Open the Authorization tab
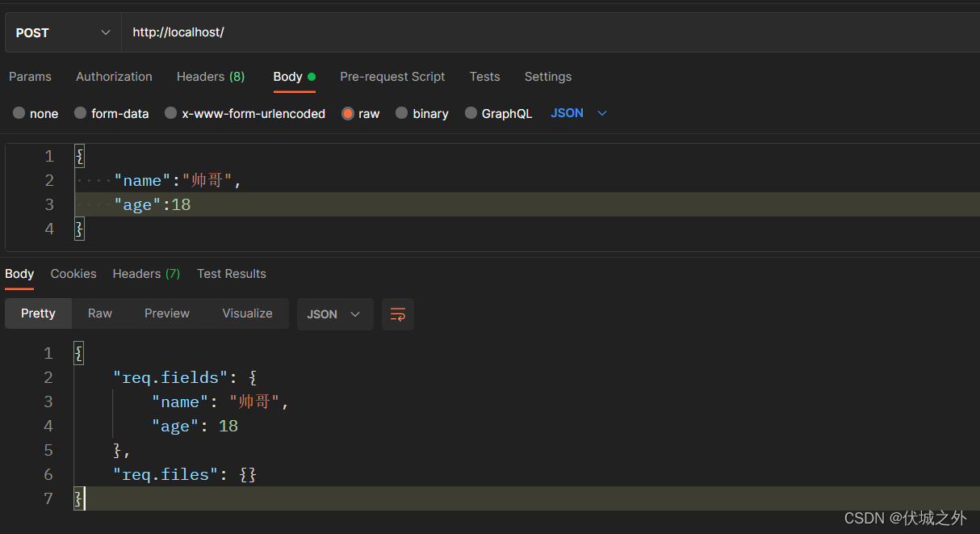980x534 pixels. [114, 76]
